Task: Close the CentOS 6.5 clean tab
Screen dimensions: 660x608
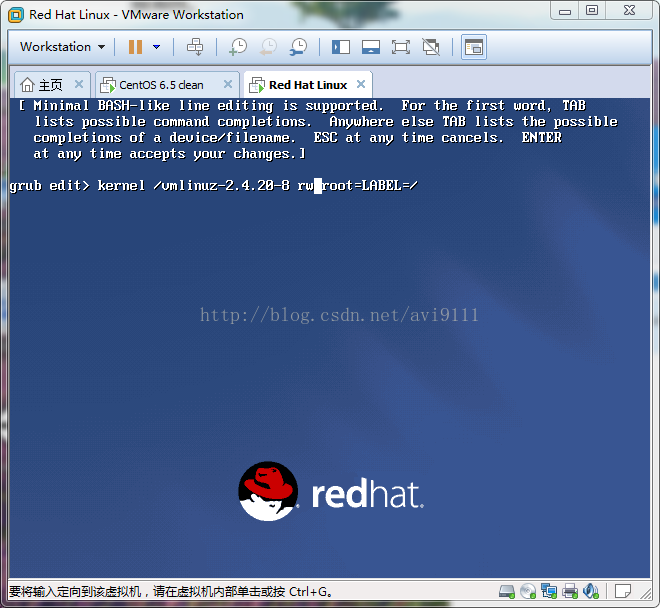Action: pos(228,84)
